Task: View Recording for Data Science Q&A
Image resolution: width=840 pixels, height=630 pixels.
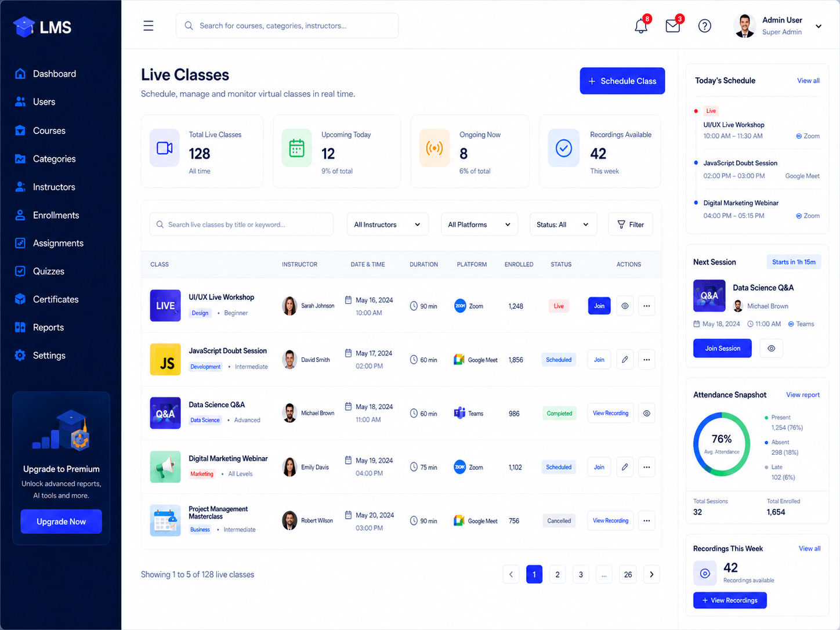Action: tap(611, 413)
